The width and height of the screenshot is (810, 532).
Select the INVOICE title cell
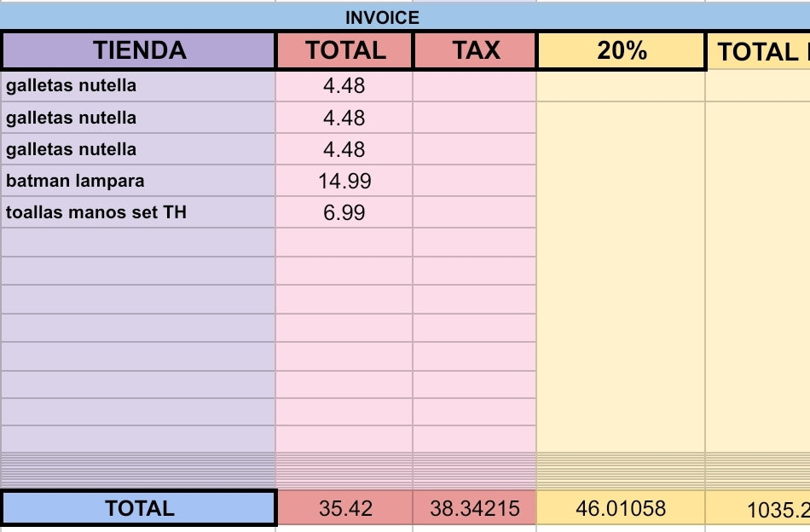[382, 17]
